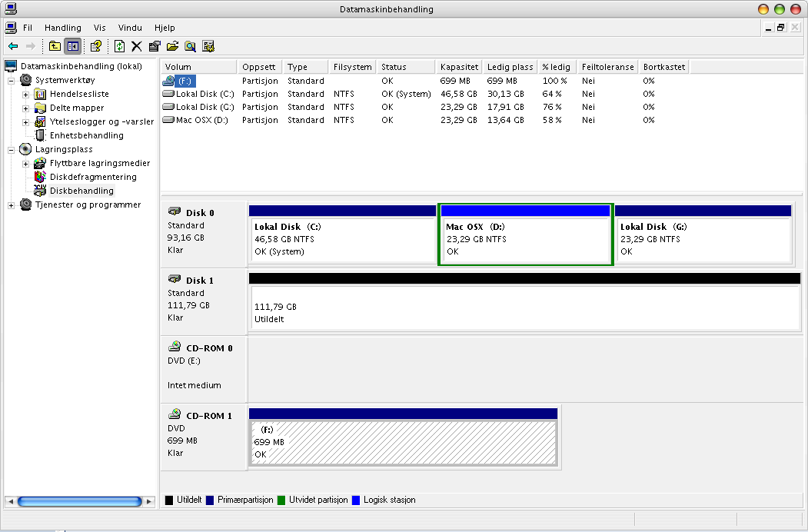Expand the Delte mapper tree node
This screenshot has width=808, height=532.
25,108
